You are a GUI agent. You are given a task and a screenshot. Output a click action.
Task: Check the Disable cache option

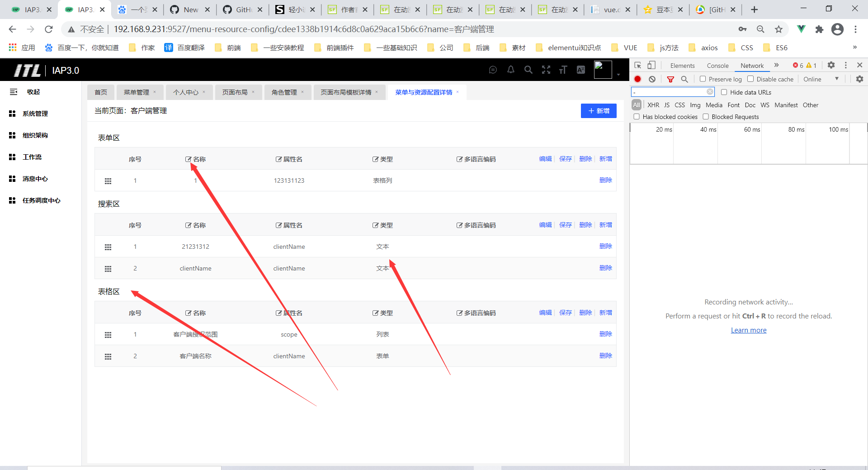pyautogui.click(x=750, y=79)
